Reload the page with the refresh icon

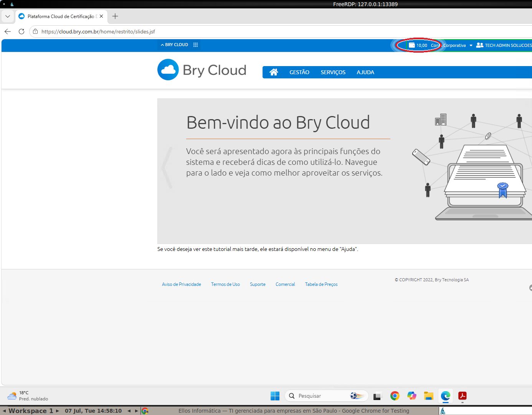tap(21, 32)
